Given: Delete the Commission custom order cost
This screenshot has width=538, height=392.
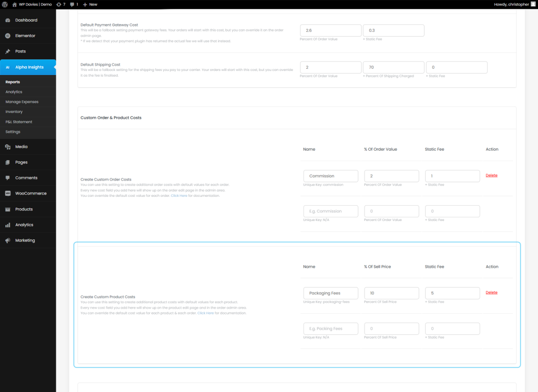Looking at the screenshot, I should (491, 175).
